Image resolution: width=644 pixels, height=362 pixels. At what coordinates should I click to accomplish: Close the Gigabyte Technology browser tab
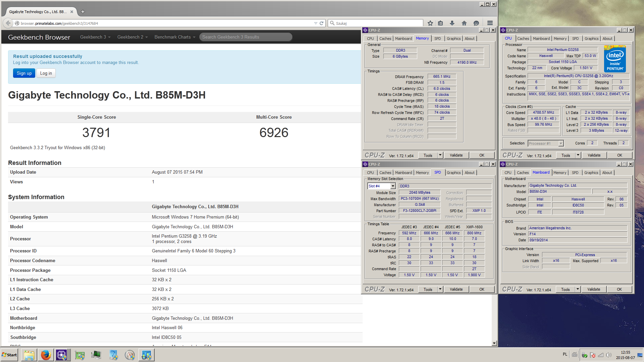72,12
